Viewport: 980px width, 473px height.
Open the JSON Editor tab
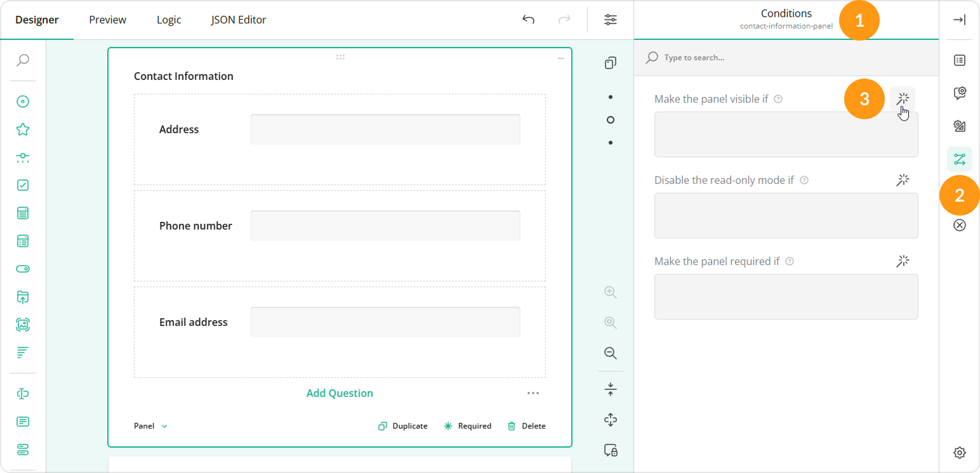coord(238,20)
